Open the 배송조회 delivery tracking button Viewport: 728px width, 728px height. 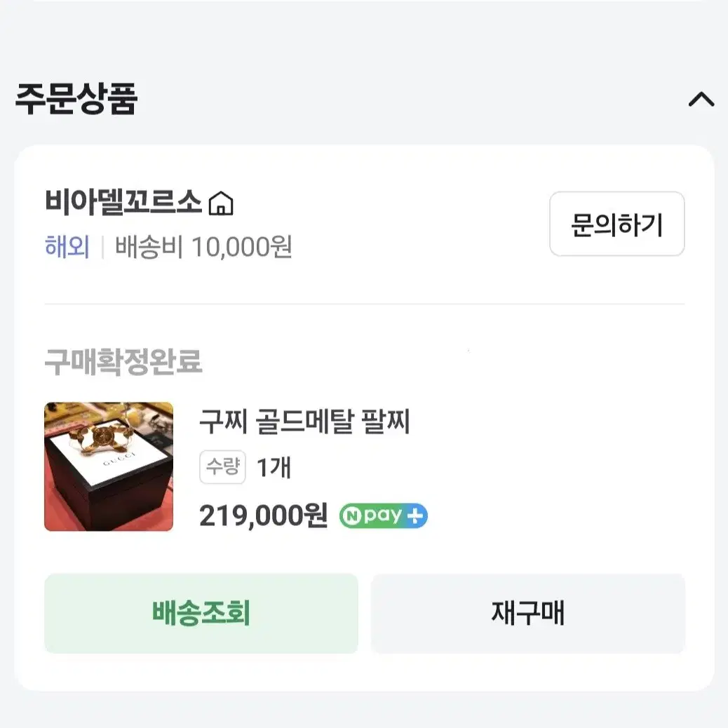201,613
